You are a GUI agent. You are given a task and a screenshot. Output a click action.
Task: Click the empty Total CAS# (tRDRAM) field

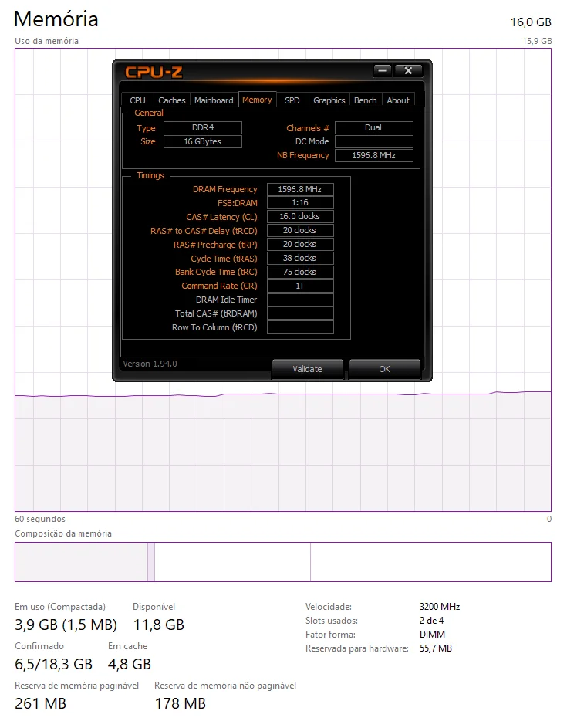tap(300, 313)
